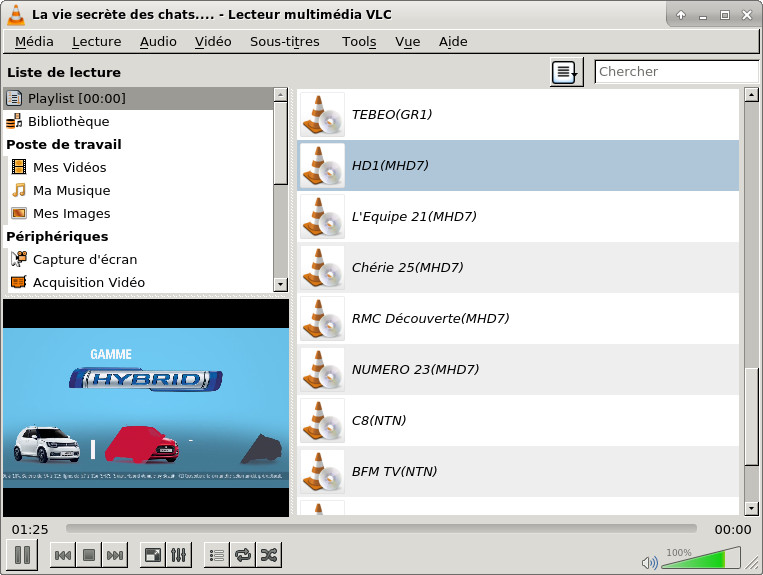763x575 pixels.
Task: Click total time 00:00 label
Action: (733, 529)
